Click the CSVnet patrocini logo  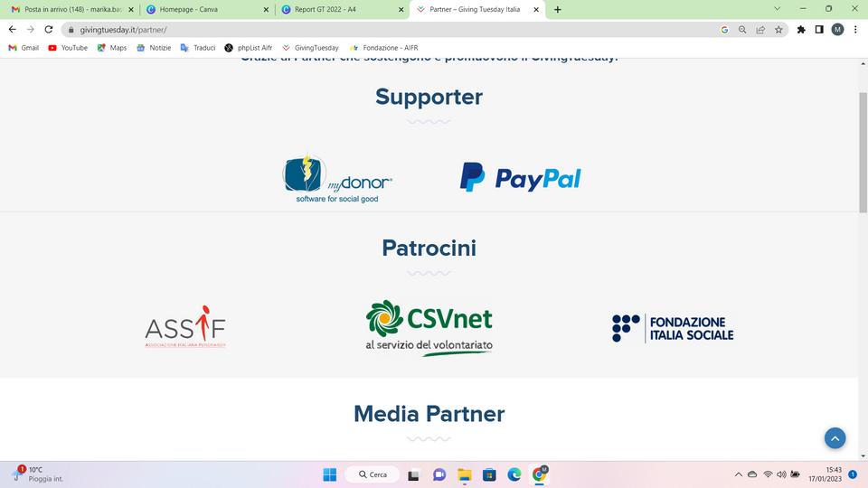coord(429,327)
